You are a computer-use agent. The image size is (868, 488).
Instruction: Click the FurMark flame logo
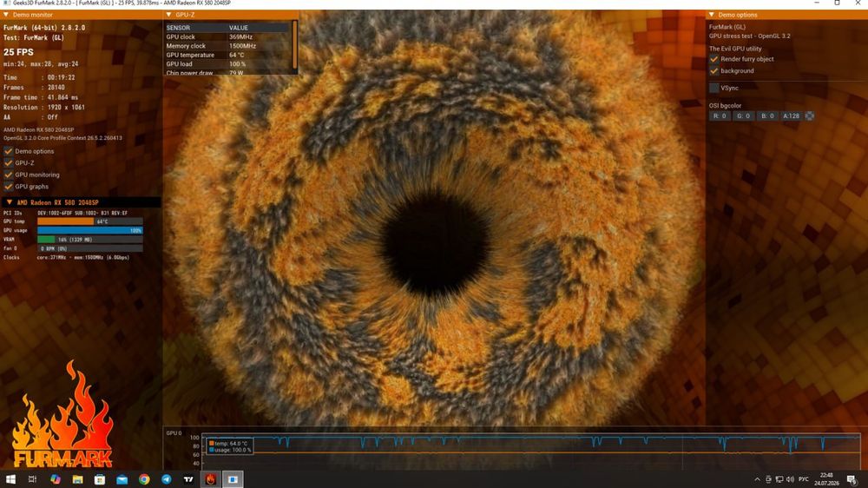(x=62, y=415)
